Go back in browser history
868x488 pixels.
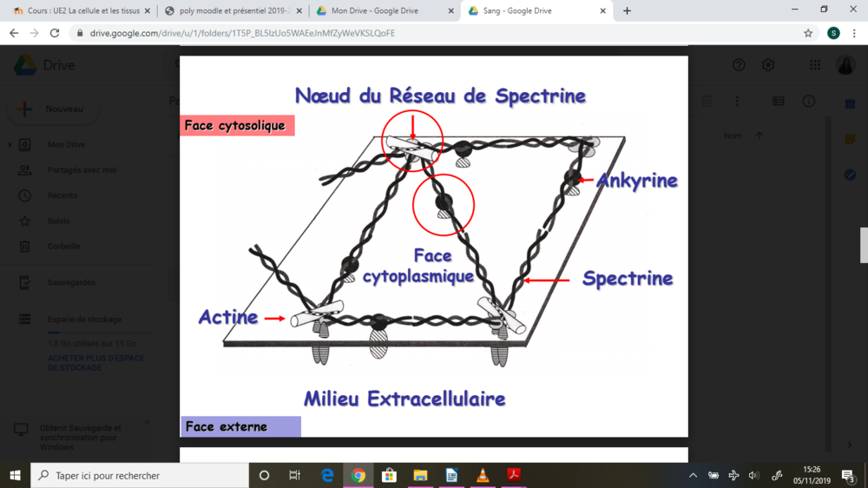[14, 33]
